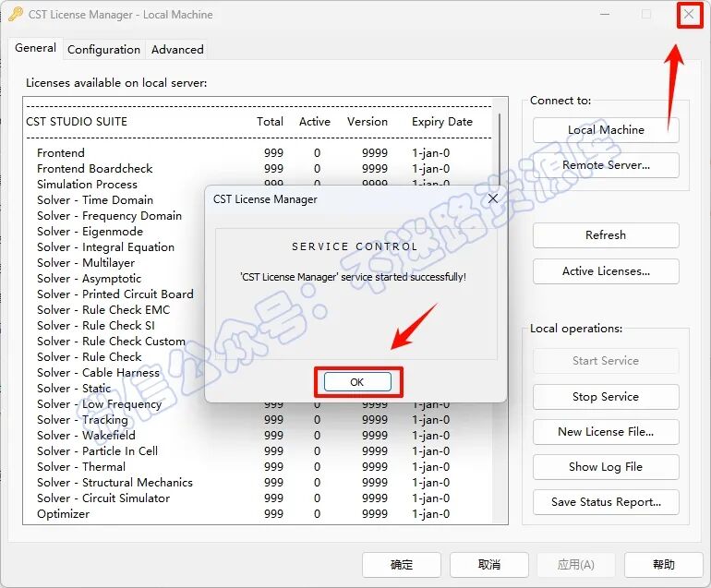This screenshot has height=588, width=711.
Task: Select Solver - Printed Circuit Board entry
Action: click(115, 294)
